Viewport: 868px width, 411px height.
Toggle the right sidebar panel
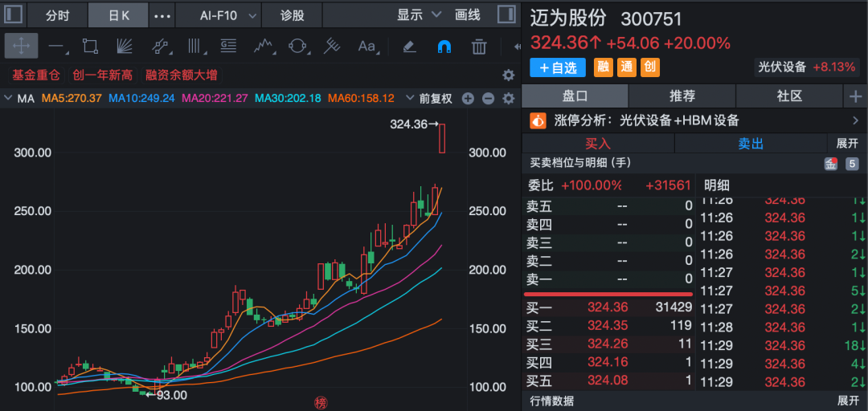pos(507,15)
